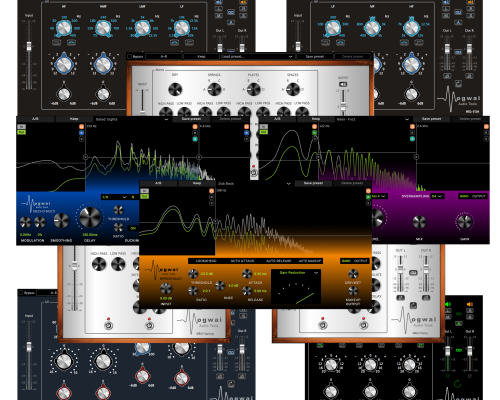
Task: Select HF shelf shape button in top-left EQ
Action: tap(71, 42)
